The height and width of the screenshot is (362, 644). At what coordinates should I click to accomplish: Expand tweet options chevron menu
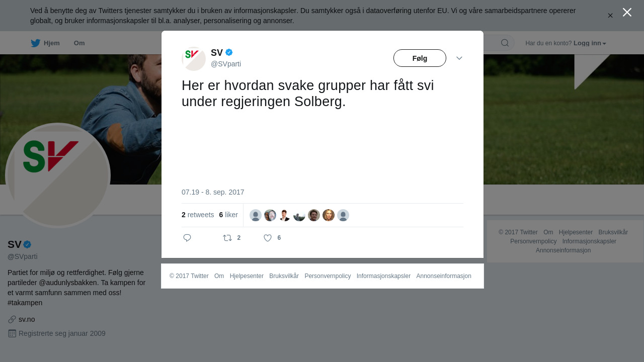point(459,58)
